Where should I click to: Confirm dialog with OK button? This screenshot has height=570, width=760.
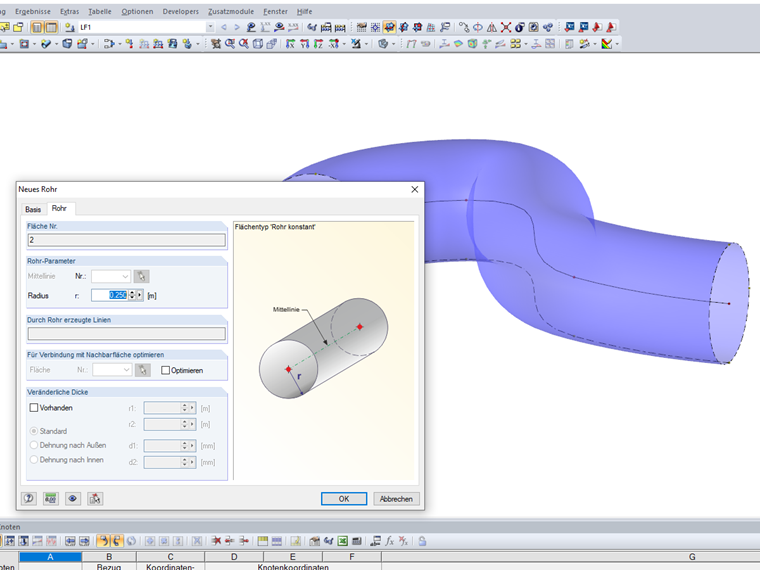point(344,499)
